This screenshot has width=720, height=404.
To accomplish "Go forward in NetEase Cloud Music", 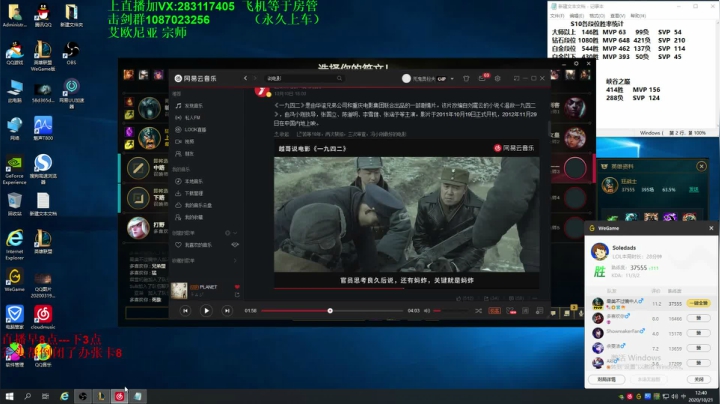I will 255,78.
